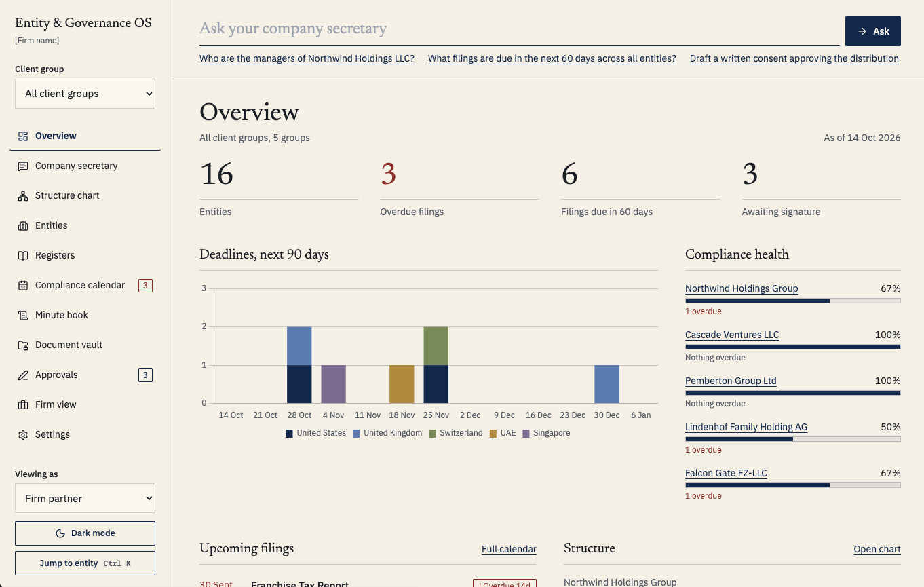Click the Draft a written consent suggestion
The width and height of the screenshot is (924, 587).
pos(794,58)
